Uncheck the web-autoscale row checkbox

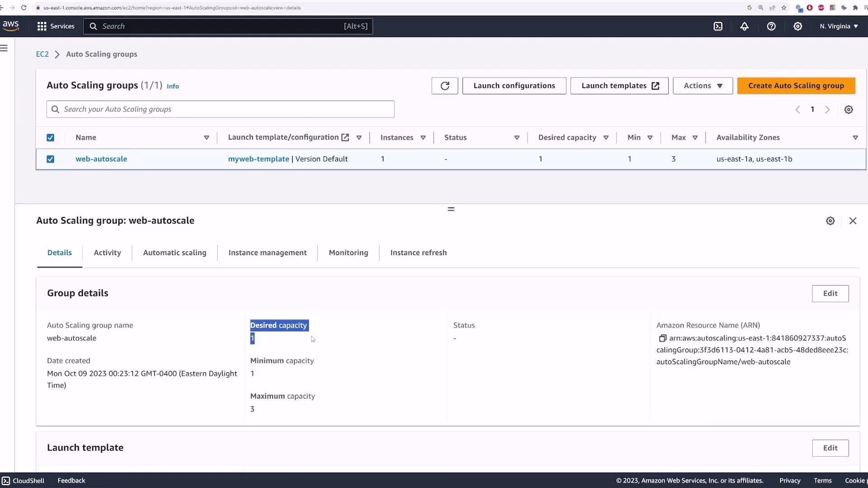click(x=51, y=159)
